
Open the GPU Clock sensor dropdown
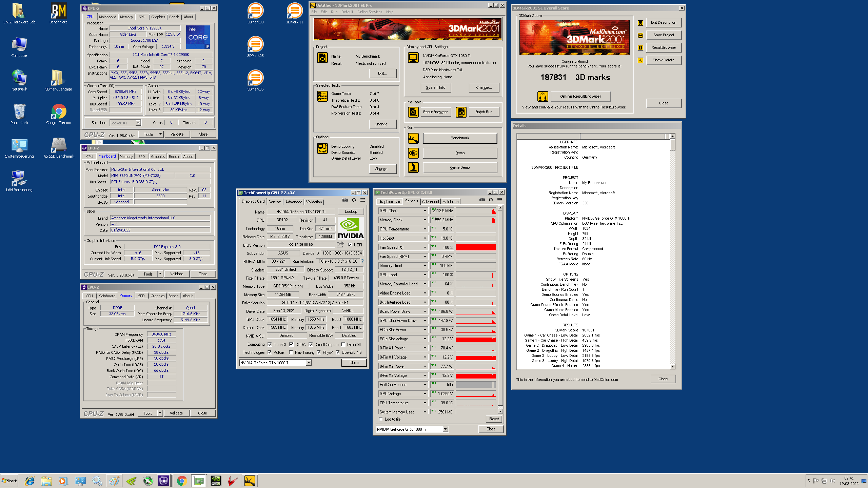tap(425, 211)
